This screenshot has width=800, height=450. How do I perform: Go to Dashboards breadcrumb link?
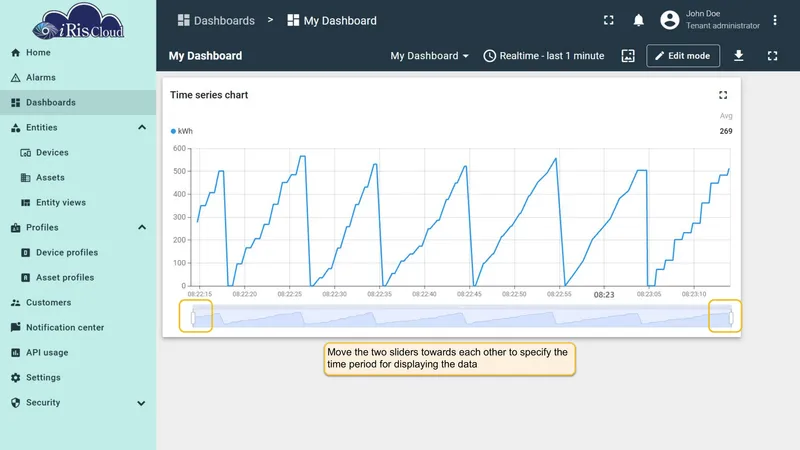coord(216,20)
